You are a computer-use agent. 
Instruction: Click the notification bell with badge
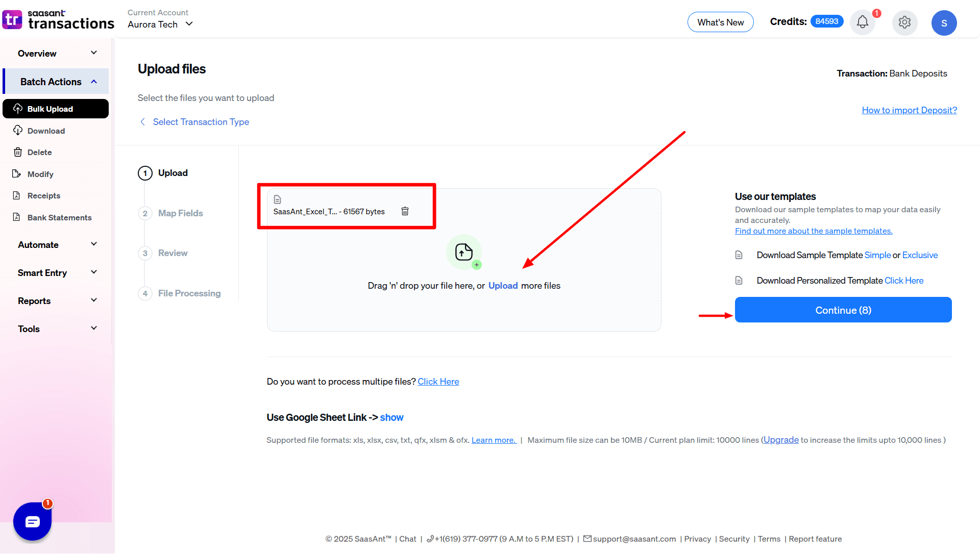tap(862, 22)
